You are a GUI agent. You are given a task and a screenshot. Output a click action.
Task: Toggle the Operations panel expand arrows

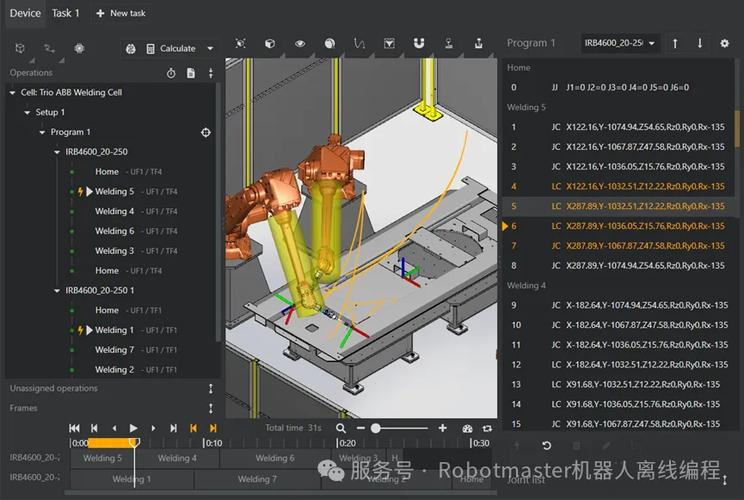[211, 73]
